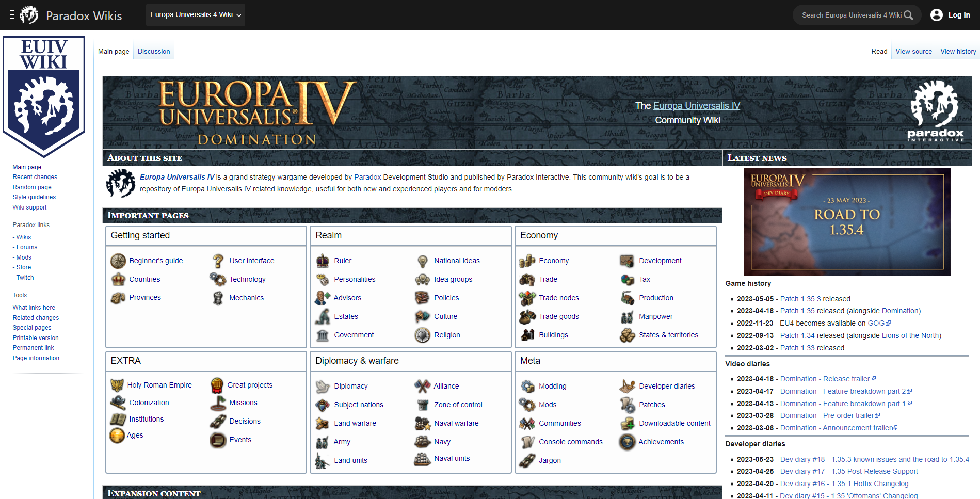Open the Patch 1.35.3 link
The width and height of the screenshot is (980, 499).
click(x=800, y=299)
